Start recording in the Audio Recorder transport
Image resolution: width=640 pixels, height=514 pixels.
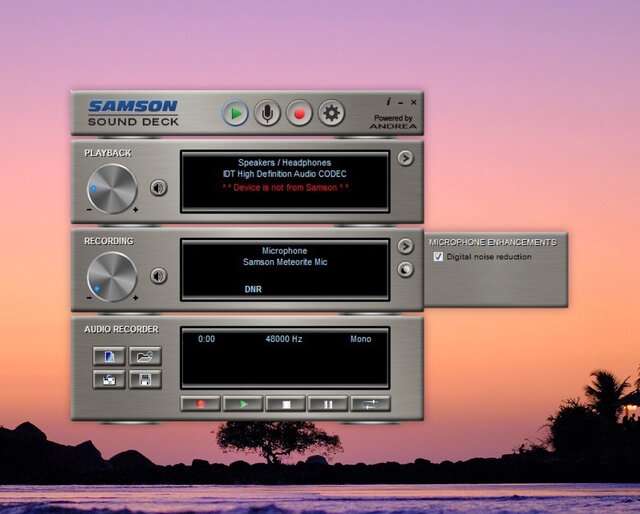click(x=200, y=404)
